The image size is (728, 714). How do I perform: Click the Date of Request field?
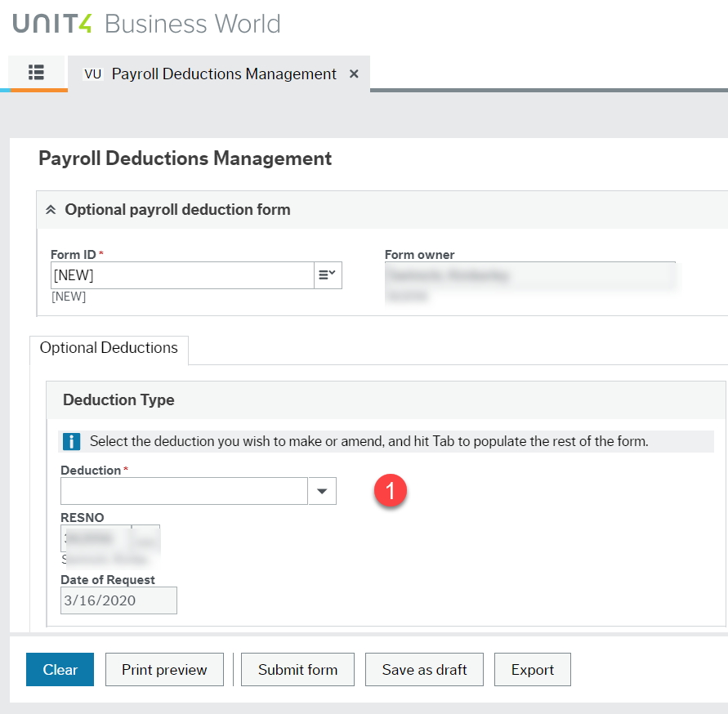pos(118,600)
